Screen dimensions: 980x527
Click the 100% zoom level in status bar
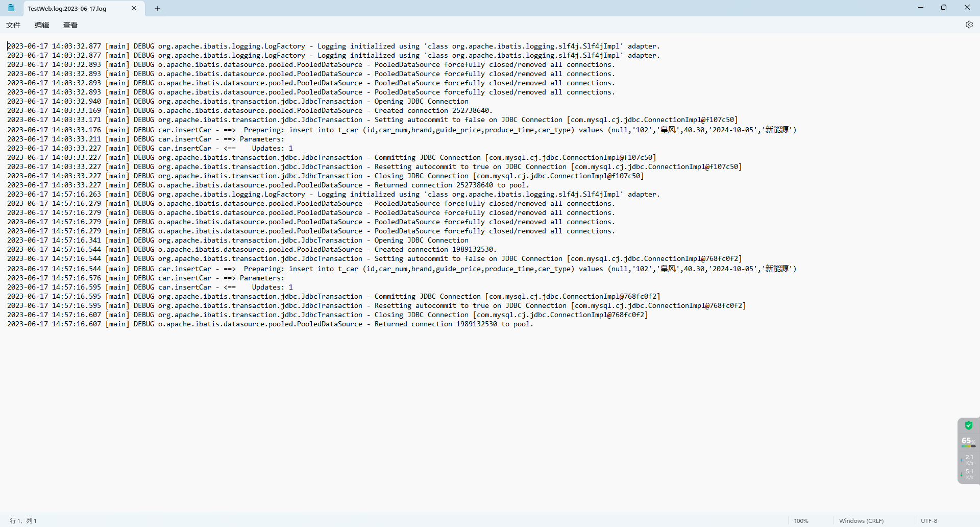click(801, 521)
